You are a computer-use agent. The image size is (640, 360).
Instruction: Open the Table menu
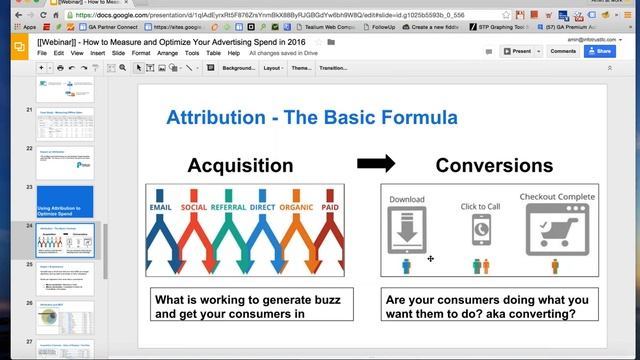coord(213,53)
